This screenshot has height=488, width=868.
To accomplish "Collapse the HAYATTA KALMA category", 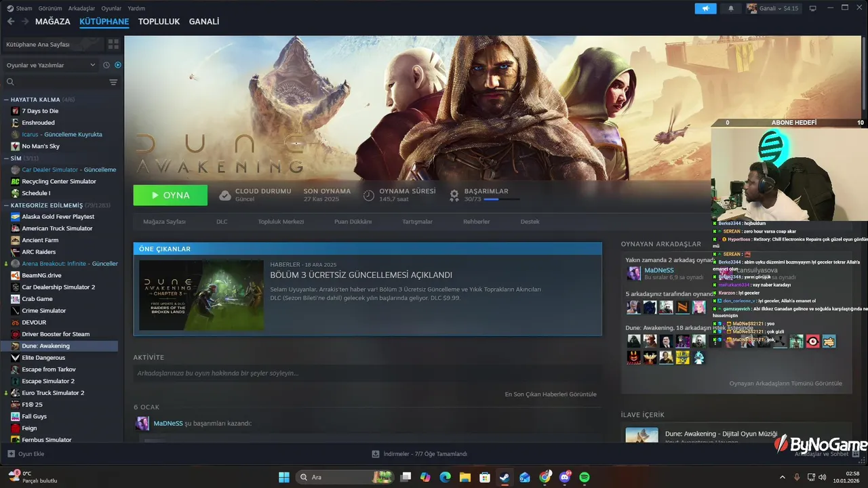I will (x=6, y=100).
